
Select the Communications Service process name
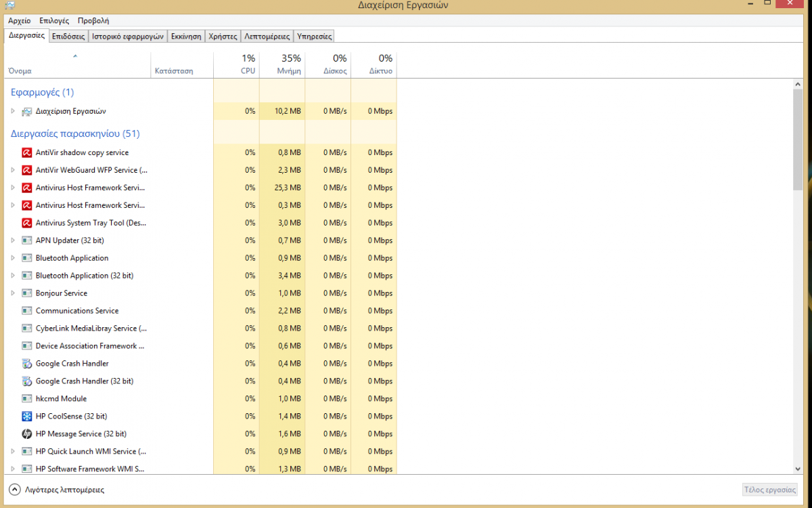pos(77,311)
